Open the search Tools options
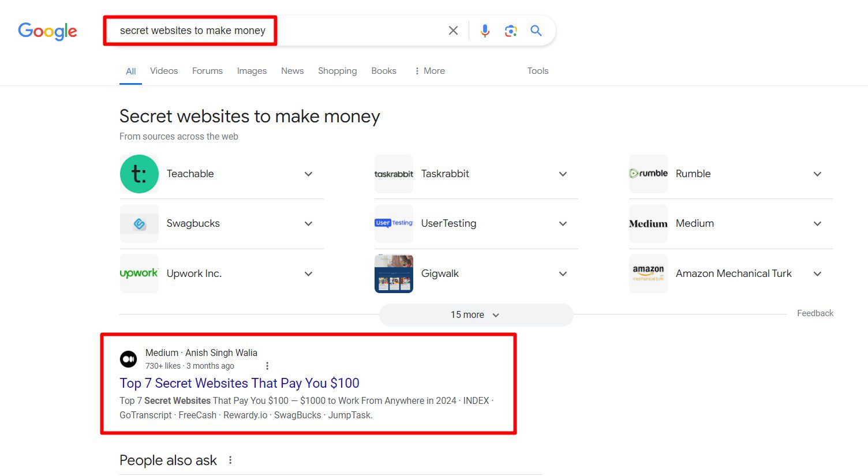868x476 pixels. [538, 71]
